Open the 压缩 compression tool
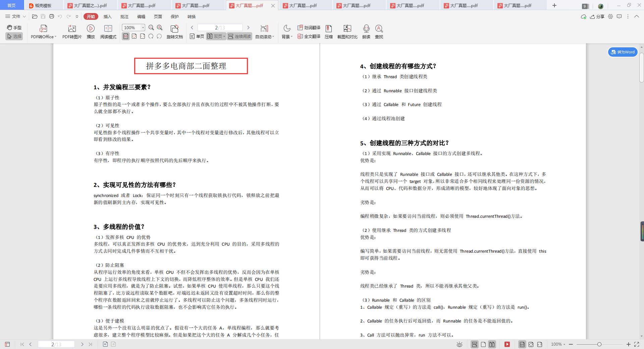Viewport: 644px width, 349px height. [x=328, y=32]
